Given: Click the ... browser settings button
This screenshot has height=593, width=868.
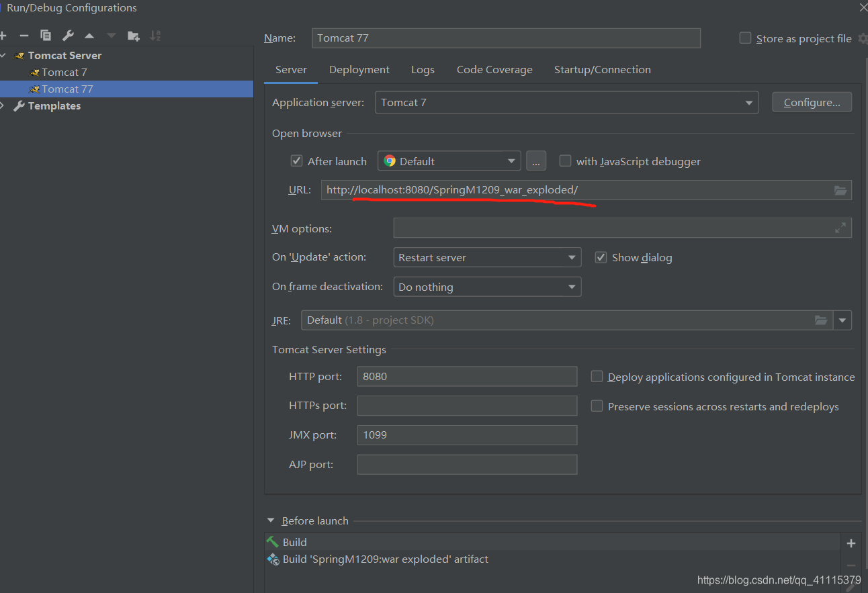Looking at the screenshot, I should tap(535, 161).
